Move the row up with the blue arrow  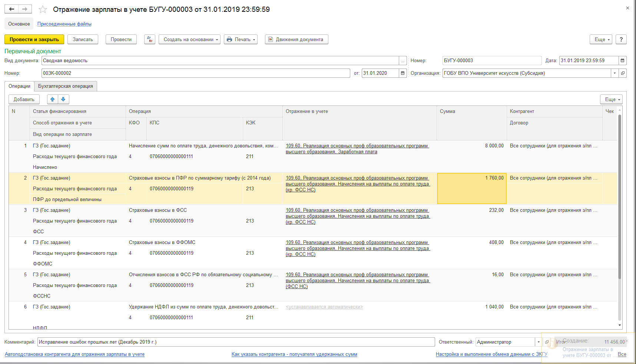pos(53,99)
